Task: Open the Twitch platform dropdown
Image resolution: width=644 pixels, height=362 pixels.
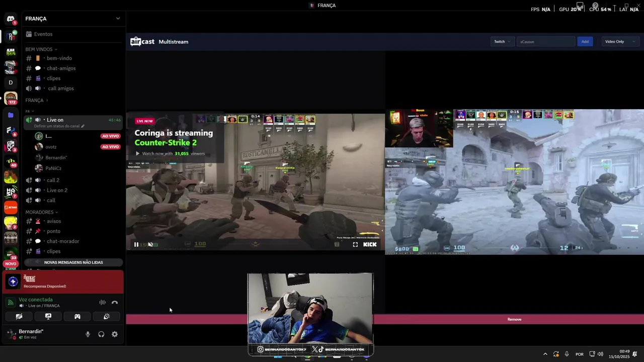Action: [502, 42]
